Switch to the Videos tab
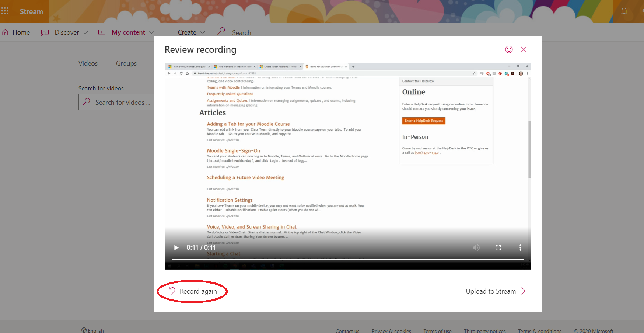Image resolution: width=644 pixels, height=333 pixels. [x=88, y=63]
